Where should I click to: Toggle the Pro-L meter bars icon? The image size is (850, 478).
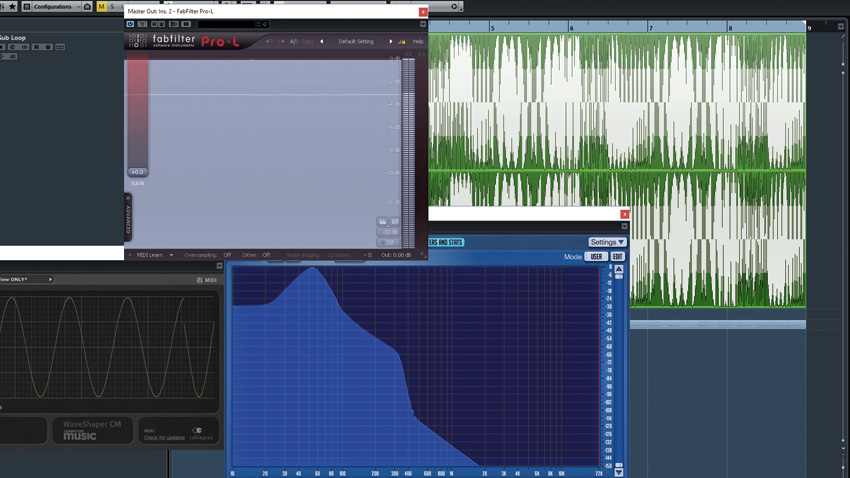[395, 221]
